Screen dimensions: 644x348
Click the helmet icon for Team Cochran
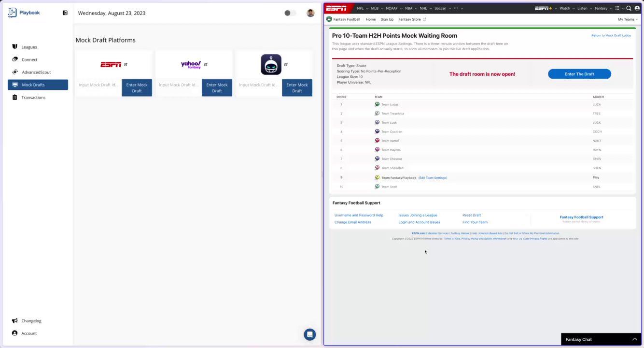coord(378,131)
